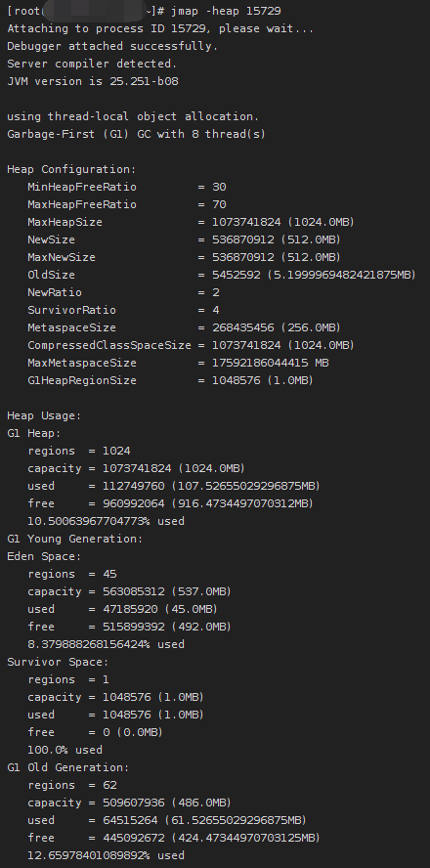Select the 10.50063967704773% used text
The image size is (430, 868).
[107, 521]
